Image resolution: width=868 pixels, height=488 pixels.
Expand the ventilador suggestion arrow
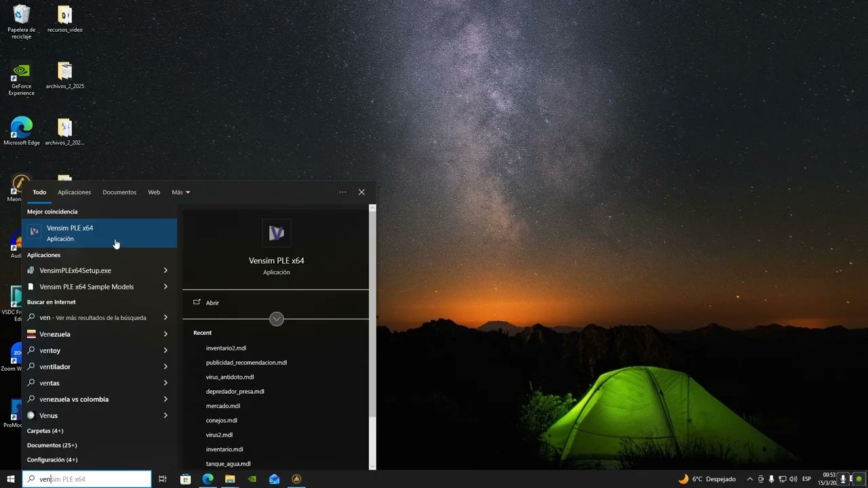165,367
